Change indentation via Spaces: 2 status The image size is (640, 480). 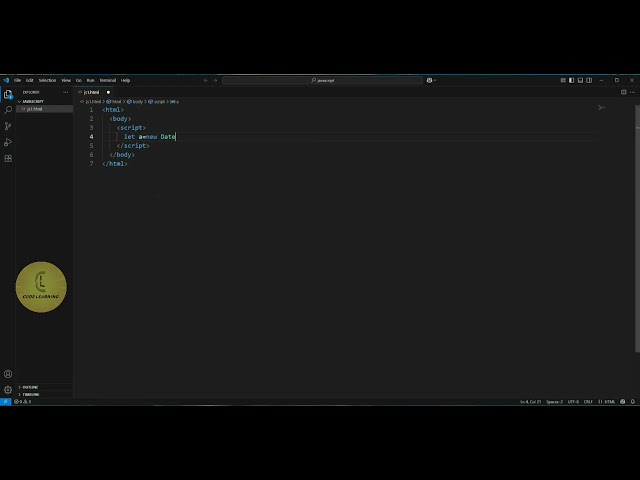click(x=554, y=402)
